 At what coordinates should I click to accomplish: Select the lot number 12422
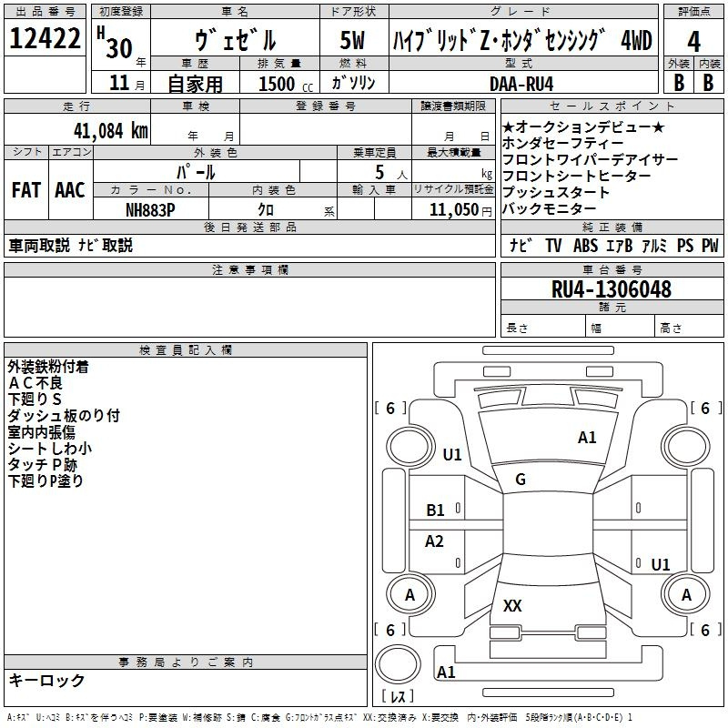click(45, 38)
